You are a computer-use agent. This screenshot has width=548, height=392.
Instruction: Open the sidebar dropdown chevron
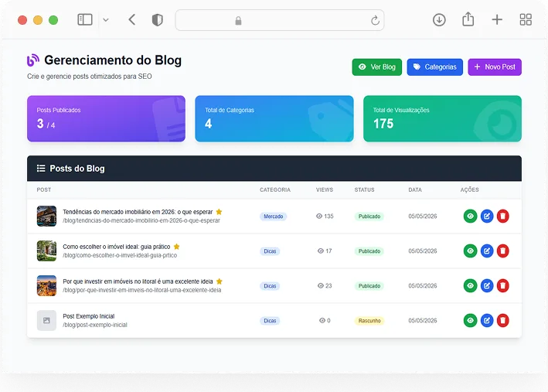coord(106,20)
